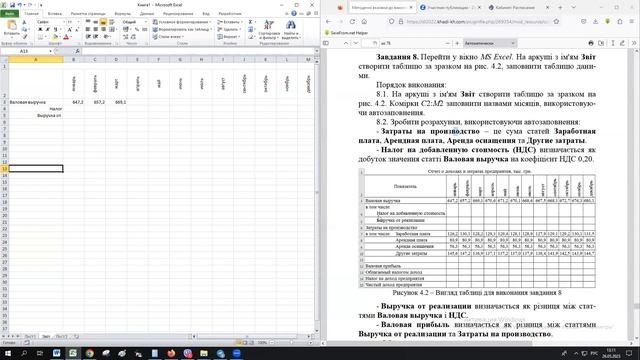The width and height of the screenshot is (640, 360).
Task: Open the number format 'Общий' dropdown
Action: [135, 22]
